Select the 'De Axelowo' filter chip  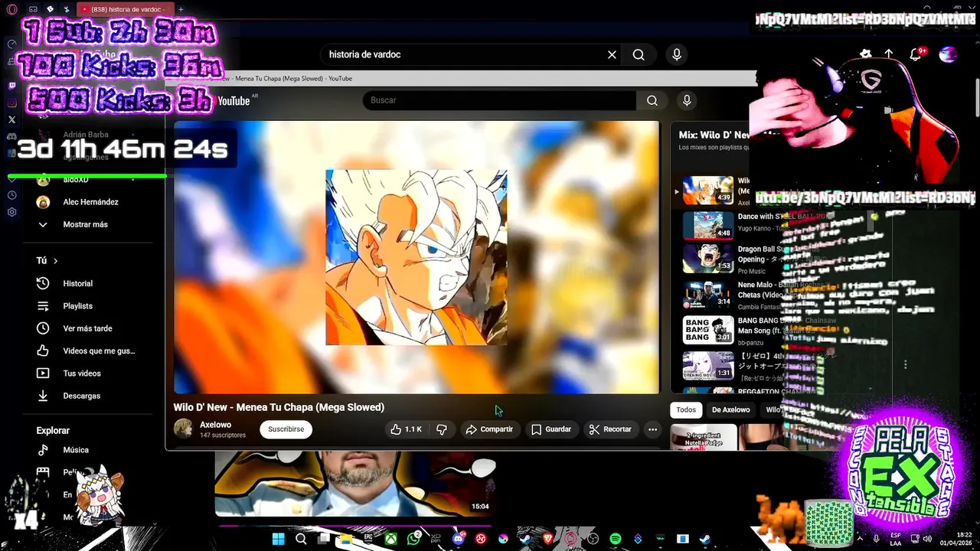(731, 410)
